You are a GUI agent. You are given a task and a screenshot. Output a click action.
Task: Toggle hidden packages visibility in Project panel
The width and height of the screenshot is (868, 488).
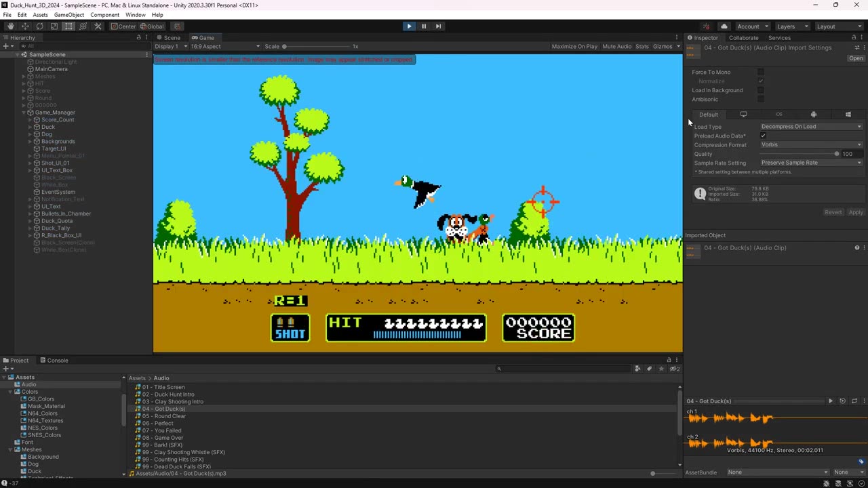(x=675, y=369)
